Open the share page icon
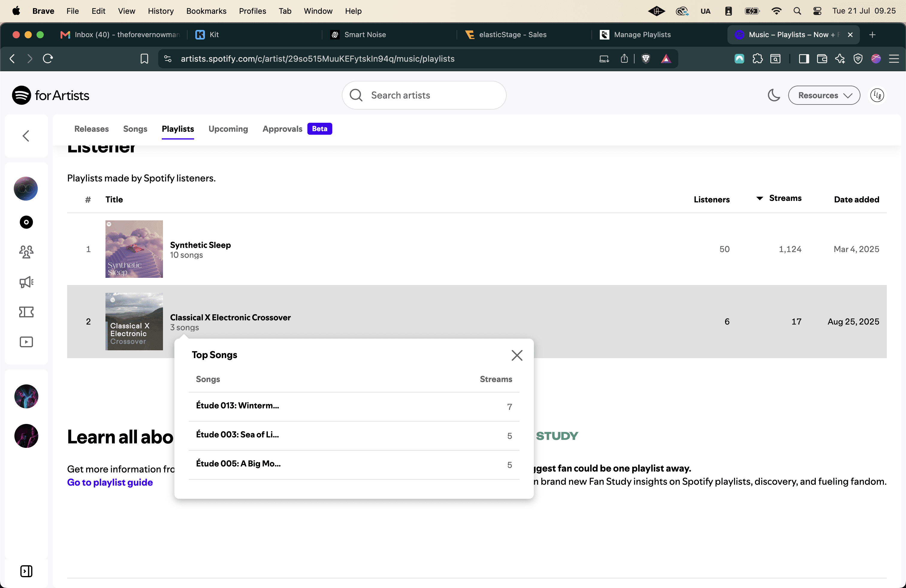The width and height of the screenshot is (906, 588). pyautogui.click(x=624, y=59)
